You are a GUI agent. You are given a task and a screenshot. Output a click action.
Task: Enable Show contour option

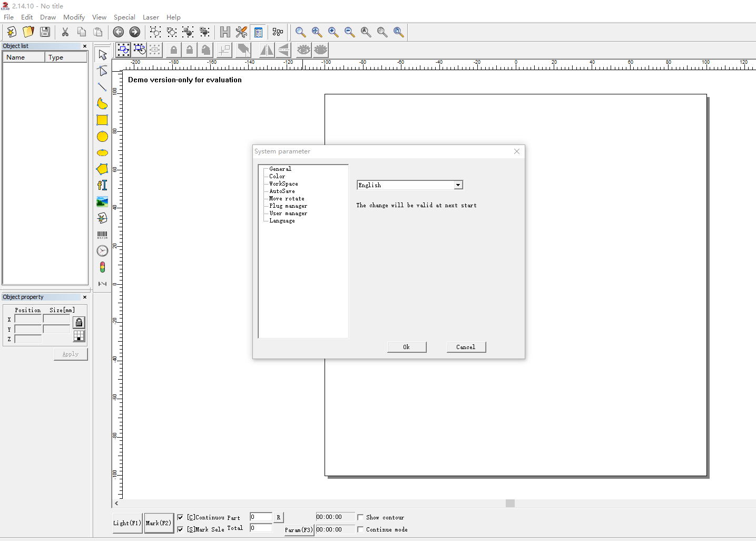[x=360, y=517]
